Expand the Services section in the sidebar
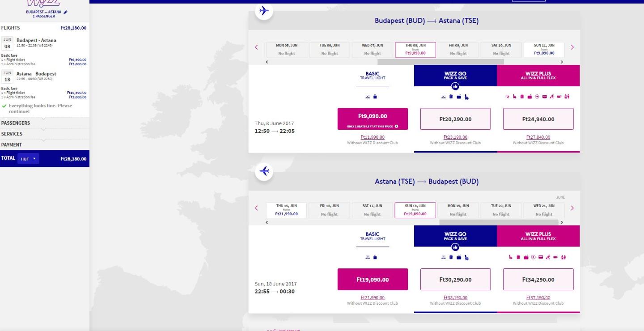644x331 pixels. 44,134
